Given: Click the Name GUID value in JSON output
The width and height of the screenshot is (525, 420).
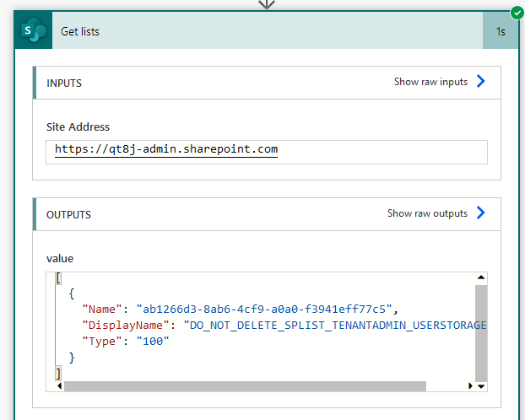Looking at the screenshot, I should (x=264, y=309).
